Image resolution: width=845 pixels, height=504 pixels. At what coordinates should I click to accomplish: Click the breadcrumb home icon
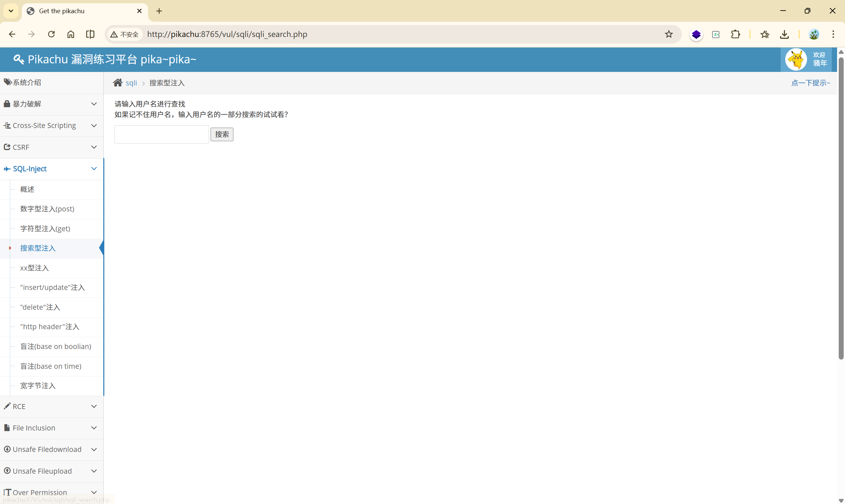(118, 83)
